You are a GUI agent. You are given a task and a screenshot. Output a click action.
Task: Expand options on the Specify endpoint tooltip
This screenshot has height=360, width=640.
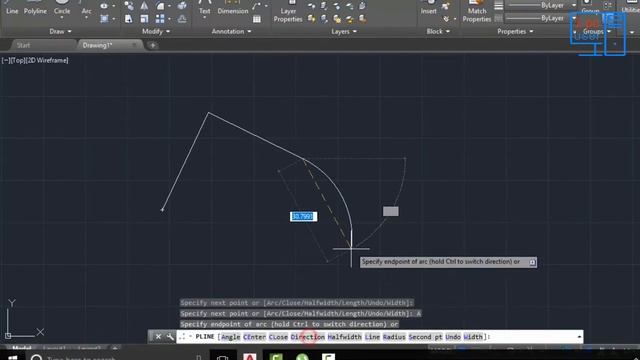(x=532, y=262)
